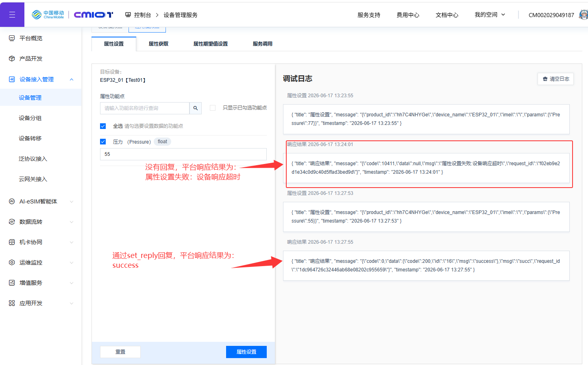The image size is (588, 365).
Task: Click the 13:27:53 属性设置 log entry
Action: tap(426, 217)
